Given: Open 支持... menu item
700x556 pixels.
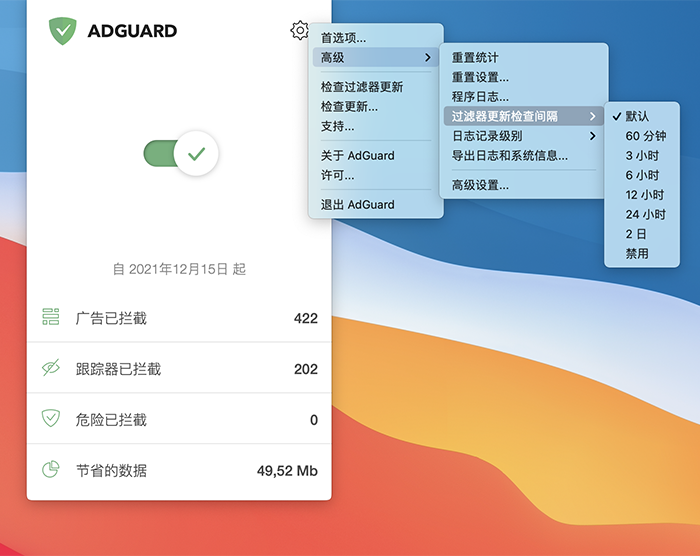Looking at the screenshot, I should coord(376,126).
